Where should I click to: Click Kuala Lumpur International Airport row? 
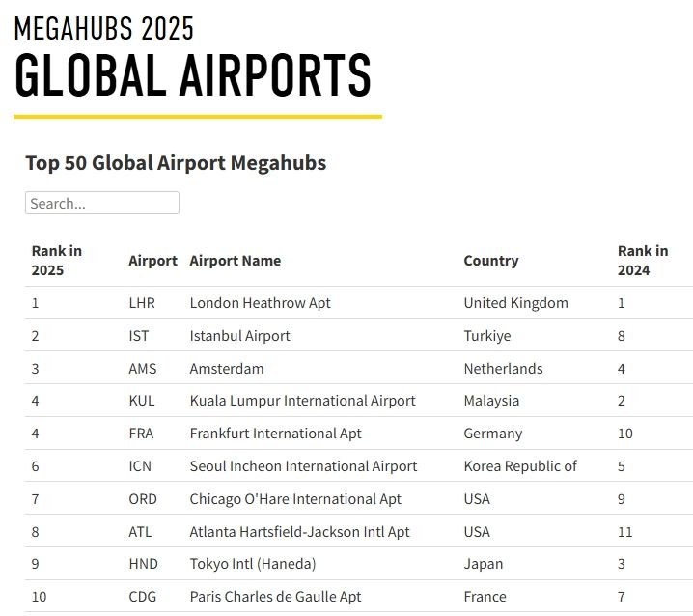coord(302,401)
